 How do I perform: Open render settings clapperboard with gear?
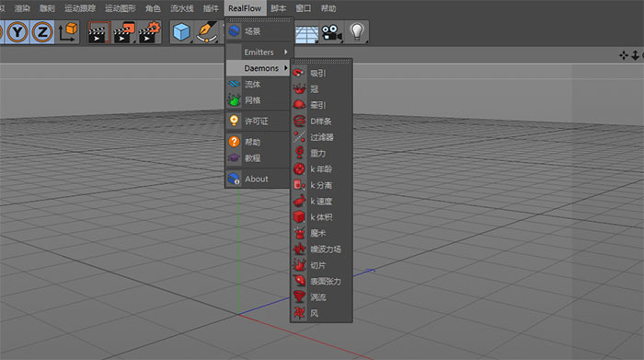149,32
